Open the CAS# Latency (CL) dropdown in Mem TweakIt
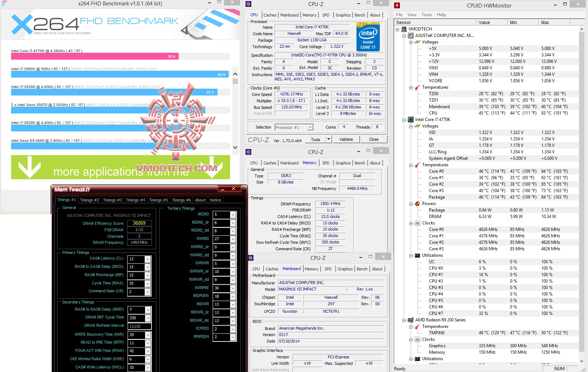 click(147, 259)
